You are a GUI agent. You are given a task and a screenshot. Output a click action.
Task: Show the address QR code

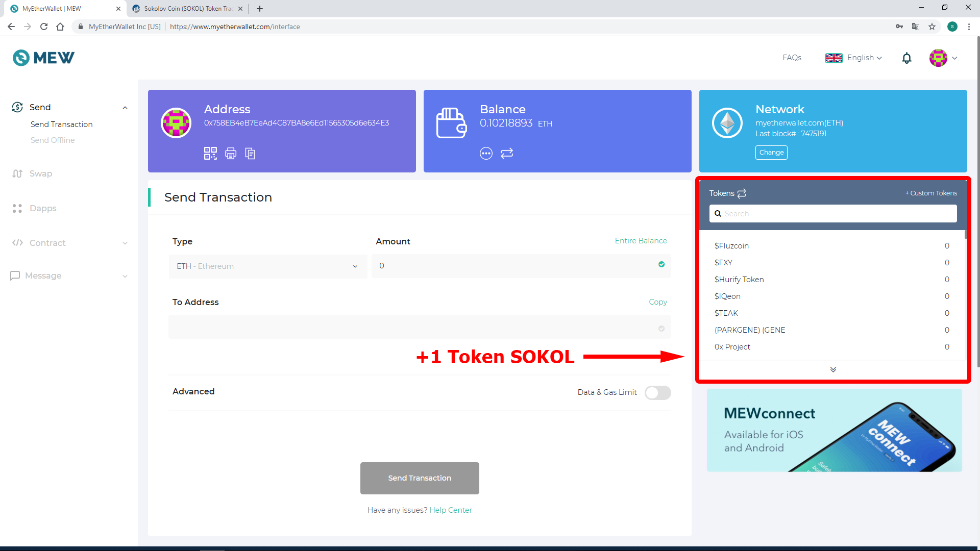coord(210,153)
